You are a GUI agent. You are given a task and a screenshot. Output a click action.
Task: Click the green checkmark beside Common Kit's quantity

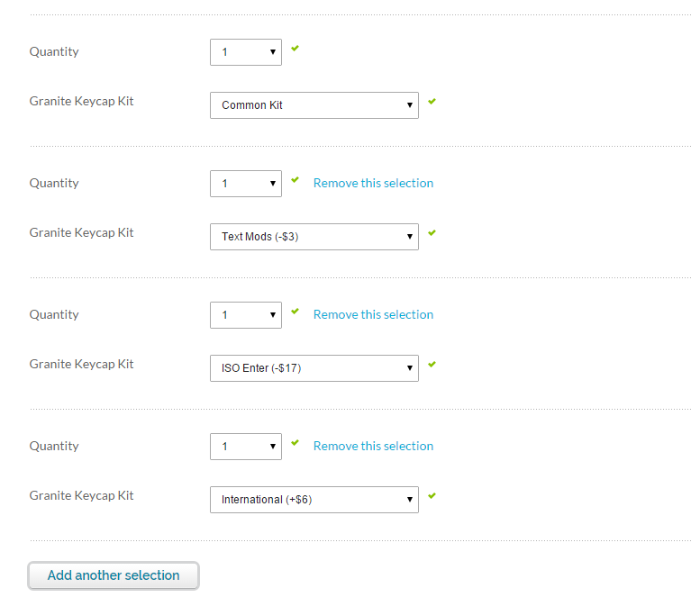295,49
